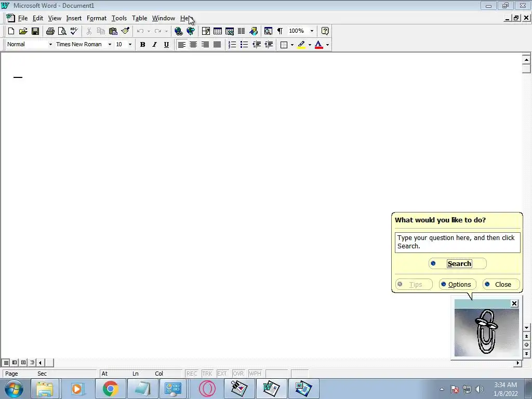
Task: Open the font size dropdown
Action: (x=130, y=45)
